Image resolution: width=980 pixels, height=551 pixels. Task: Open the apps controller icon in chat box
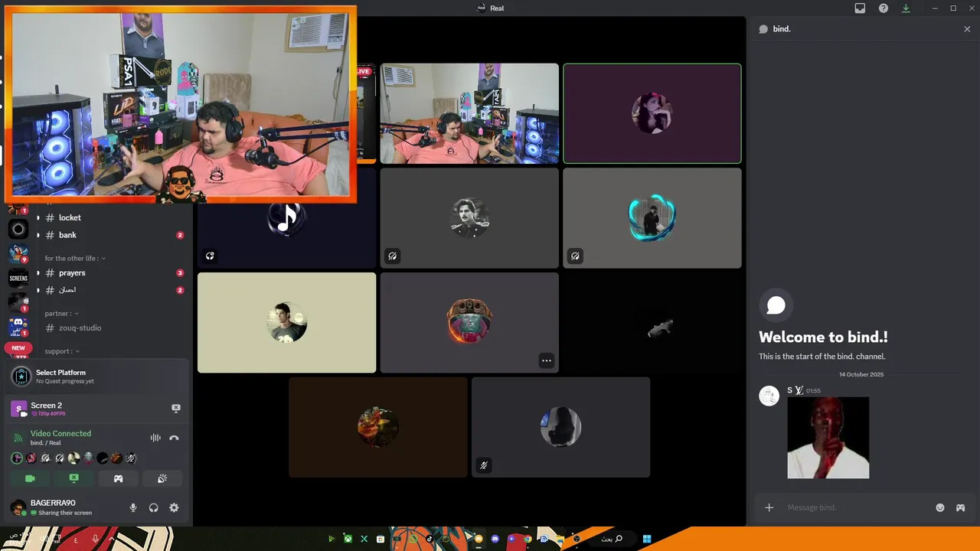coord(960,507)
